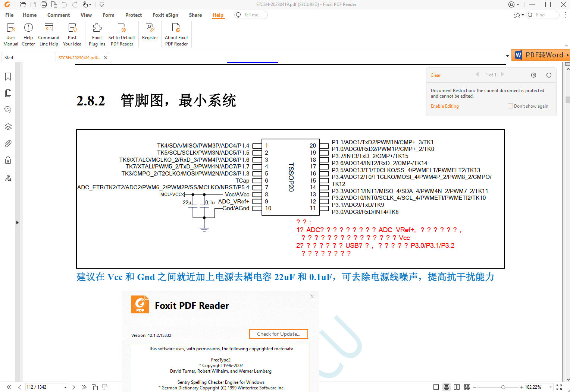Viewport: 570px width, 392px height.
Task: Open Foxit Plug-Ins from the ribbon
Action: click(97, 34)
